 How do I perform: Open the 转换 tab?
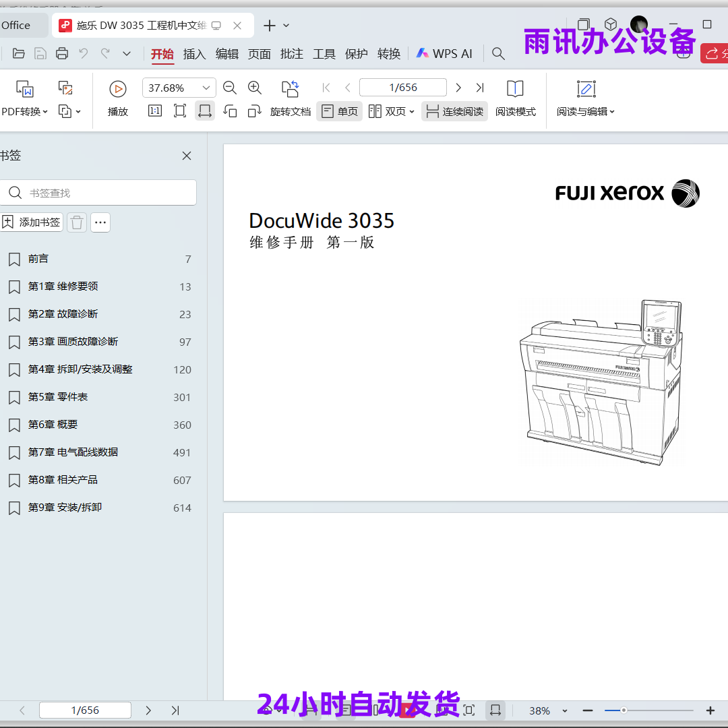pos(389,54)
